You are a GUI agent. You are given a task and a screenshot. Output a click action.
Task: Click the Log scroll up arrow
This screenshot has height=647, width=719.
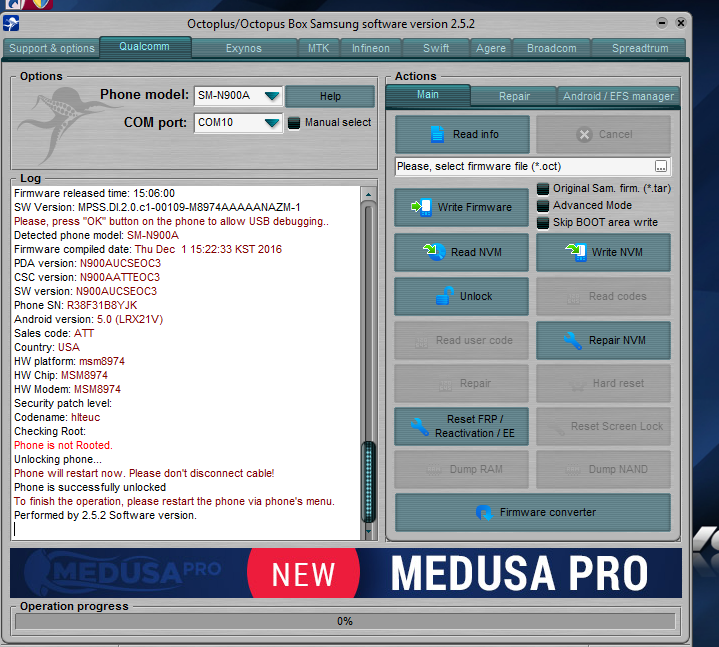click(x=368, y=194)
